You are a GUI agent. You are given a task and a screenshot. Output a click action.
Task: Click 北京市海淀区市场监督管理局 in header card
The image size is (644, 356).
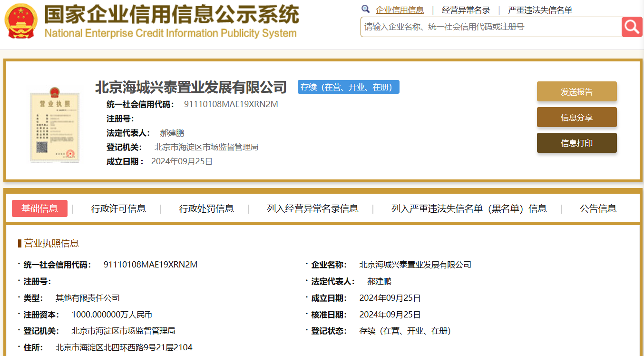click(x=206, y=148)
